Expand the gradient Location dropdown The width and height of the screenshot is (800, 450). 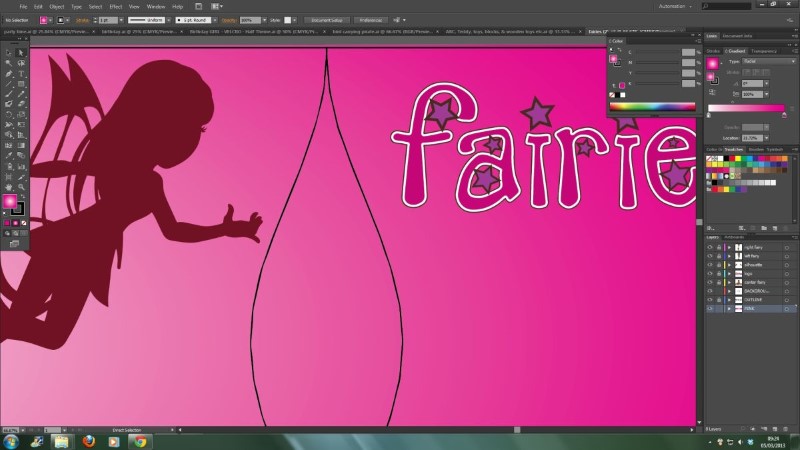pos(764,137)
